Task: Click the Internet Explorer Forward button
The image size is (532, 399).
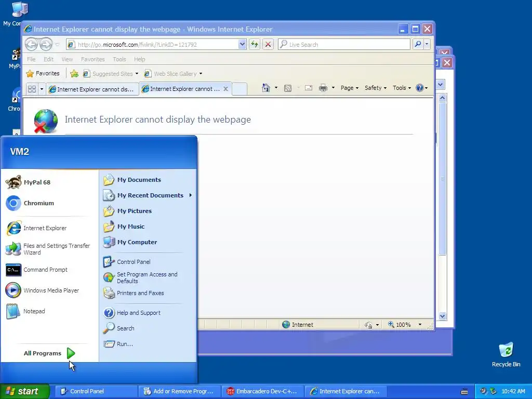Action: tap(46, 44)
